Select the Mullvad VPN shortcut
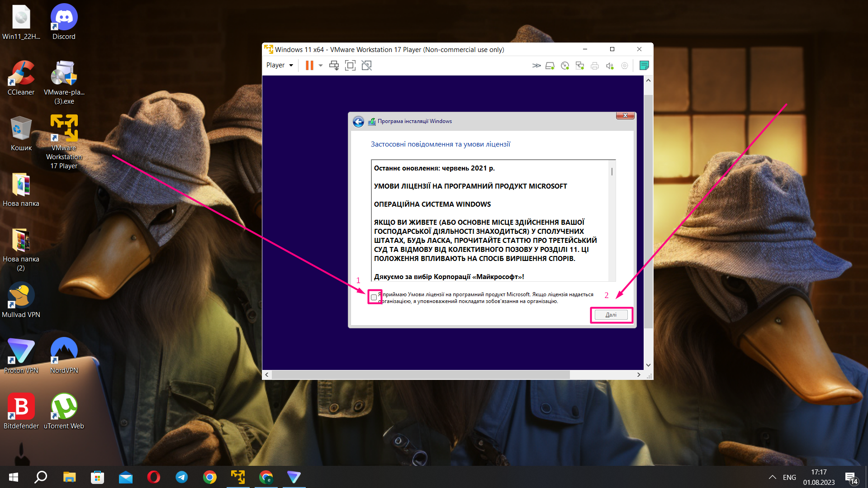Viewport: 868px width, 488px height. pos(21,300)
